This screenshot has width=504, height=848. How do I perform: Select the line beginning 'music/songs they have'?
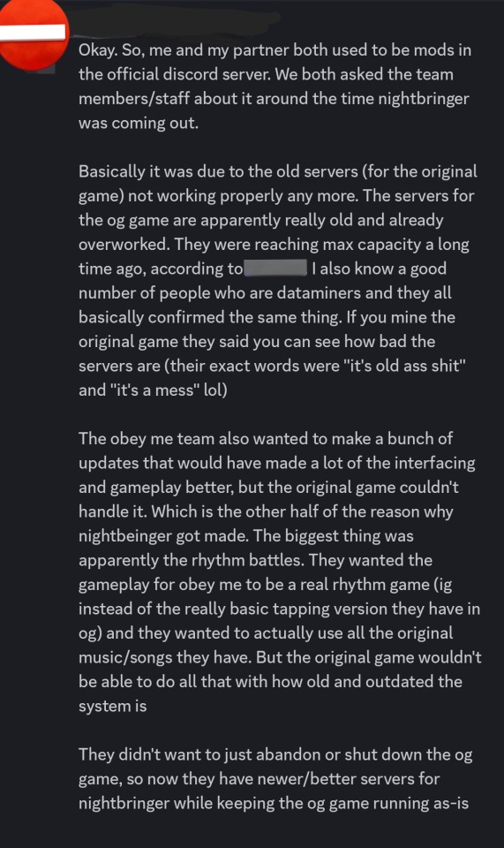pos(280,657)
